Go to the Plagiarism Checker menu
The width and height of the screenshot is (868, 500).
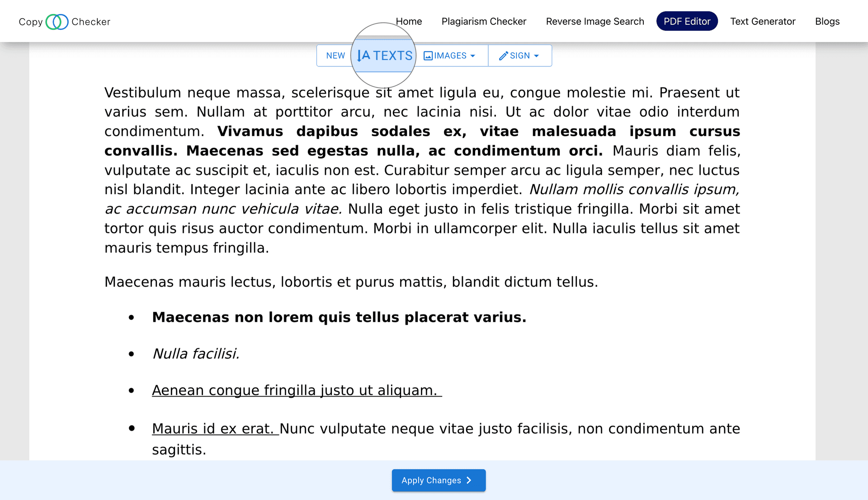[484, 21]
